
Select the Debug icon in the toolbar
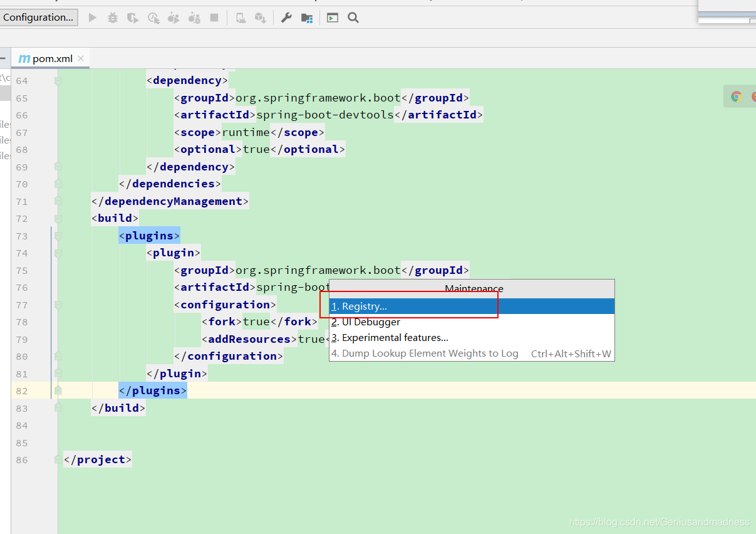pos(112,18)
